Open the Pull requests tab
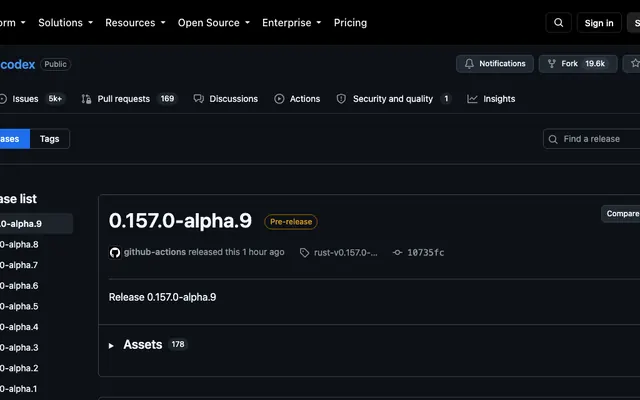This screenshot has width=640, height=400. tap(129, 99)
